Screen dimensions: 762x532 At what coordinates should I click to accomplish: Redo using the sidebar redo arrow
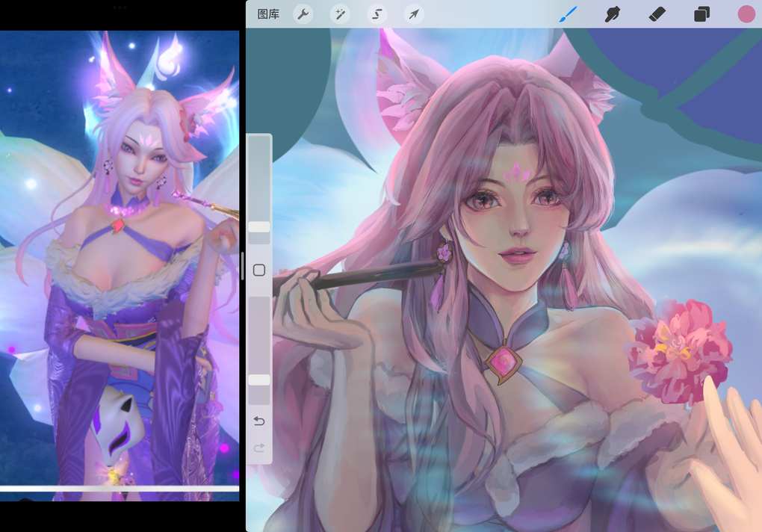coord(259,448)
